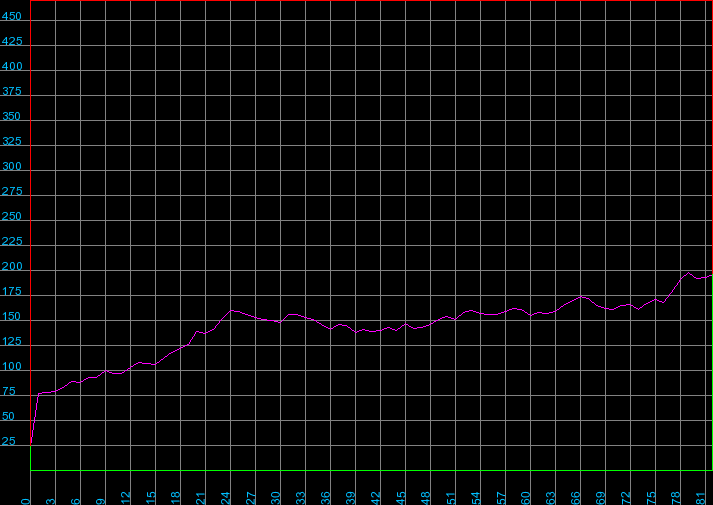Pick the 25 label on the vertical axis
This screenshot has height=505, width=713.
click(9, 441)
